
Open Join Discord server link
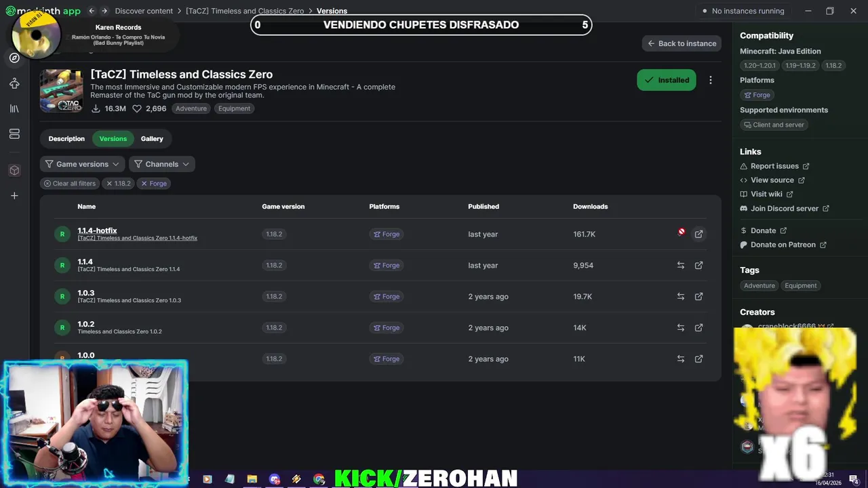[785, 209]
